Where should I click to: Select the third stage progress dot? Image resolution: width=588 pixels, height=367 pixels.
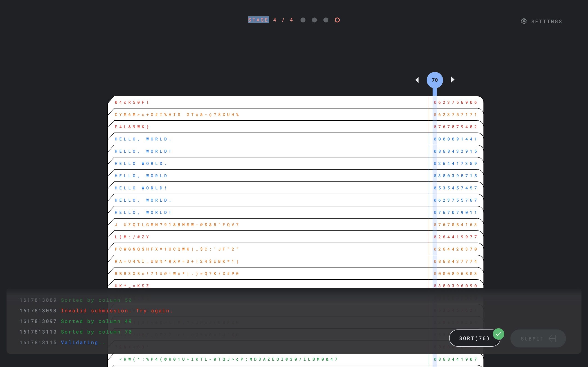[x=326, y=20]
